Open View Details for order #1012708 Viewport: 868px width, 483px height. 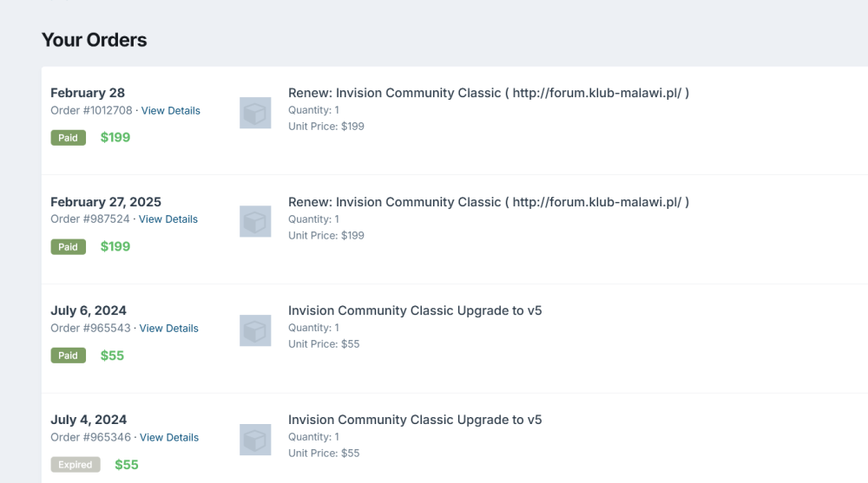tap(170, 111)
